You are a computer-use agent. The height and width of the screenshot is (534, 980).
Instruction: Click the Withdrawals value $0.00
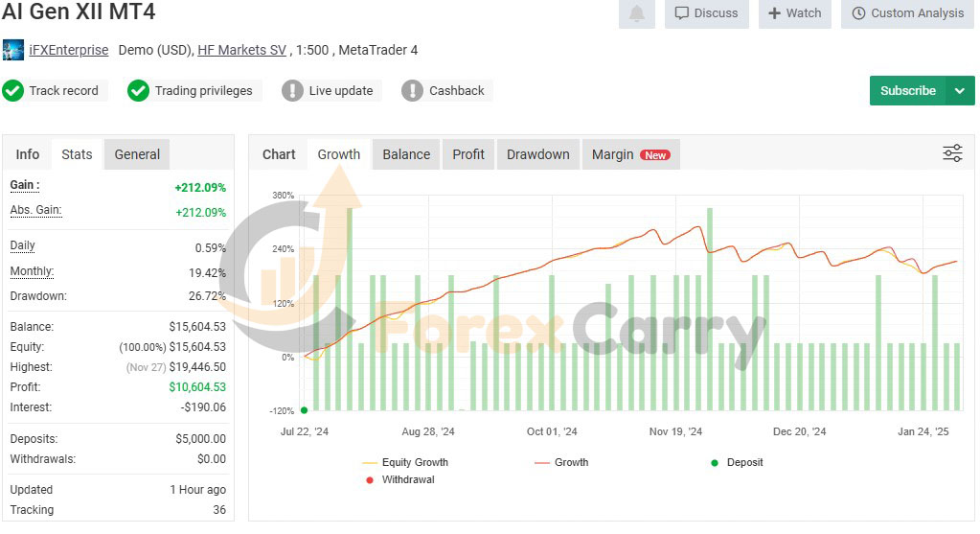212,459
